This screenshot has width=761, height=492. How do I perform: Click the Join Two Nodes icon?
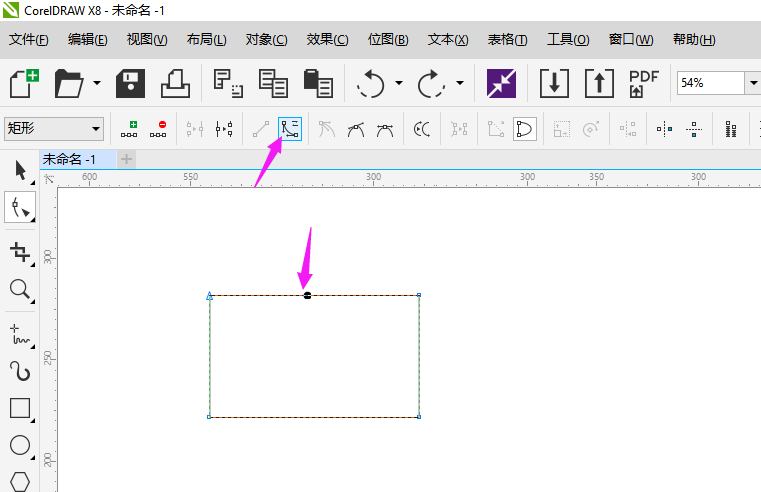(195, 129)
